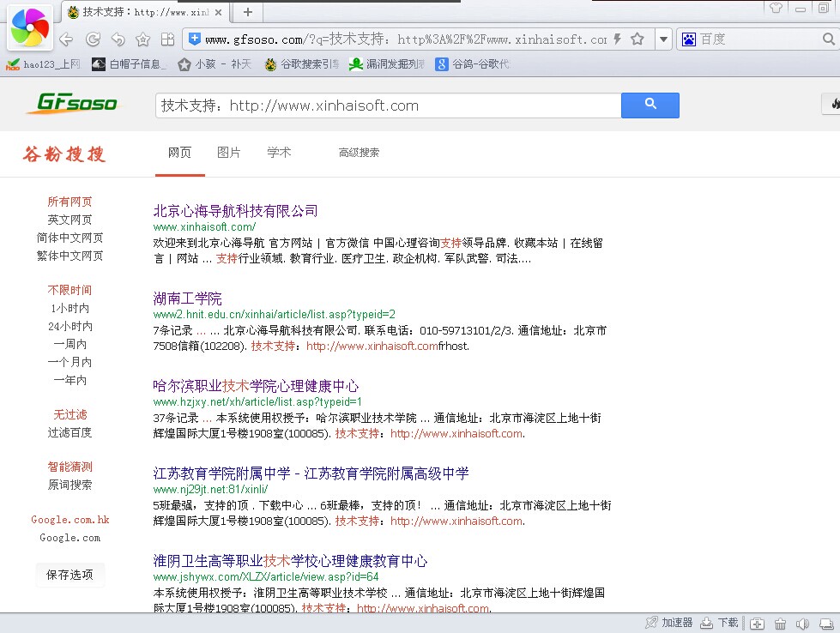
Task: Reload page with the refresh icon
Action: click(x=94, y=39)
